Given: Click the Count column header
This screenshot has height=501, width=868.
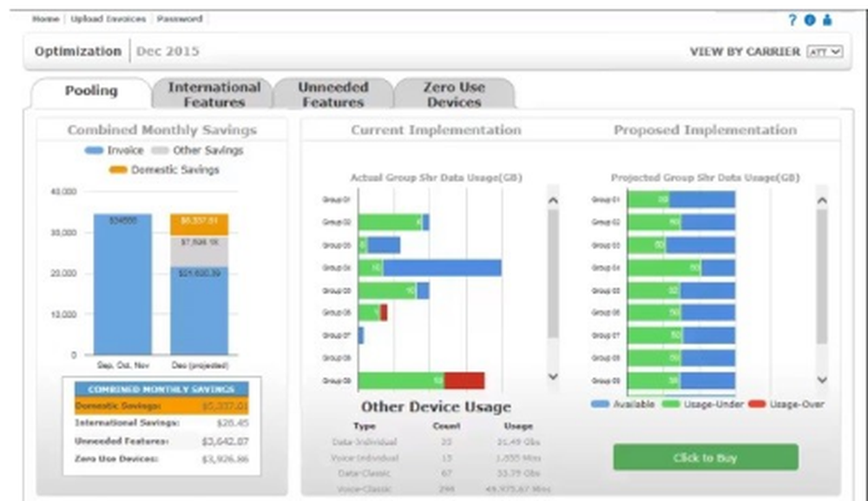Looking at the screenshot, I should click(x=446, y=425).
